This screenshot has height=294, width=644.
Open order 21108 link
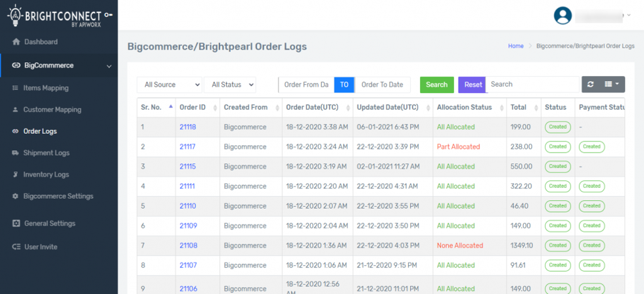click(189, 246)
